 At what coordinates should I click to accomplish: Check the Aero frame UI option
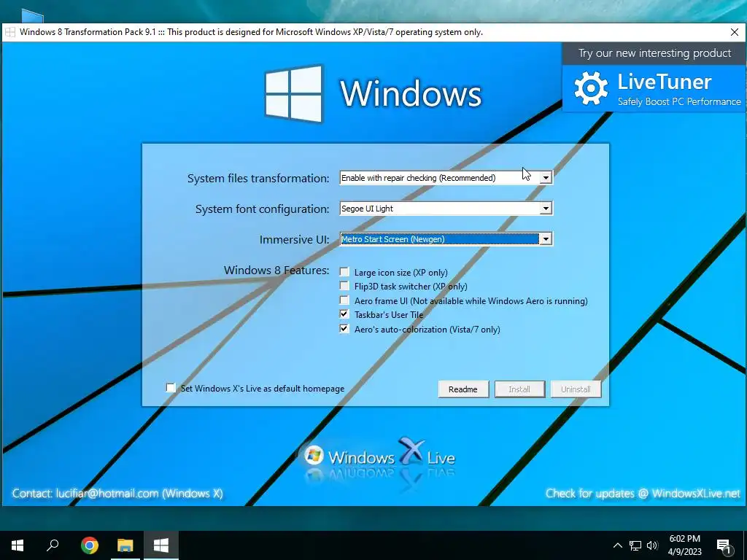pos(344,300)
